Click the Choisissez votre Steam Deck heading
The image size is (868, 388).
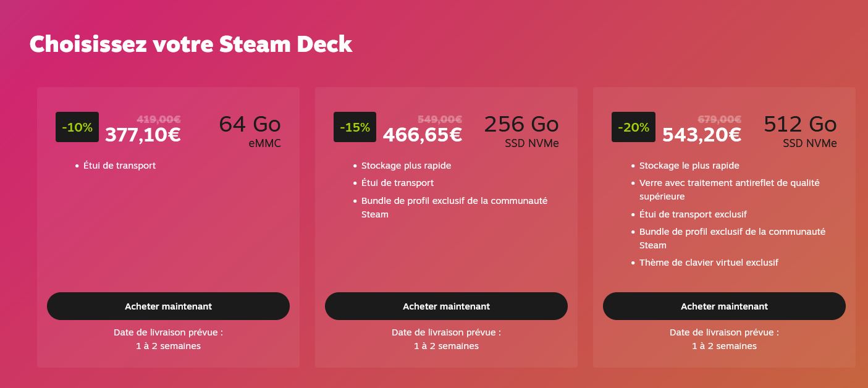click(x=191, y=44)
